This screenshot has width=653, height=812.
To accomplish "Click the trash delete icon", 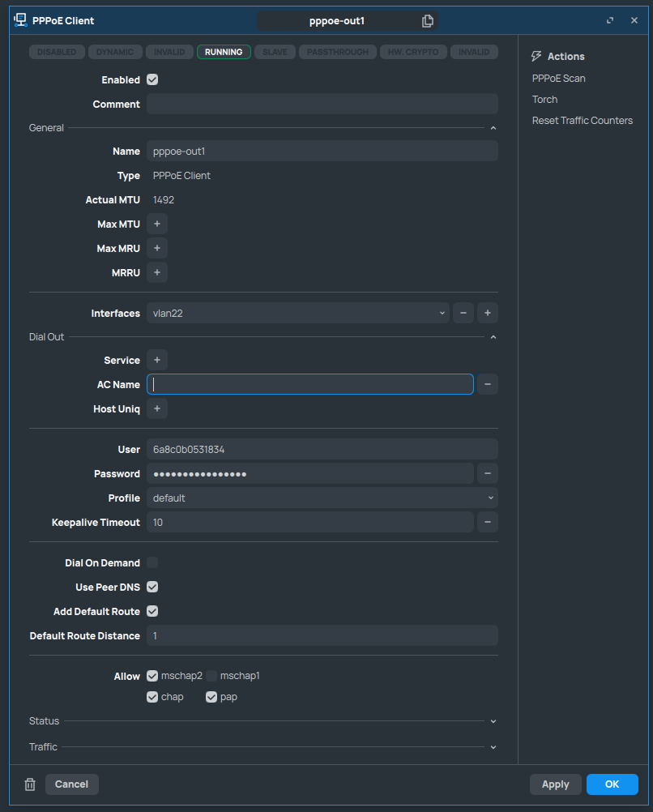I will pos(30,784).
